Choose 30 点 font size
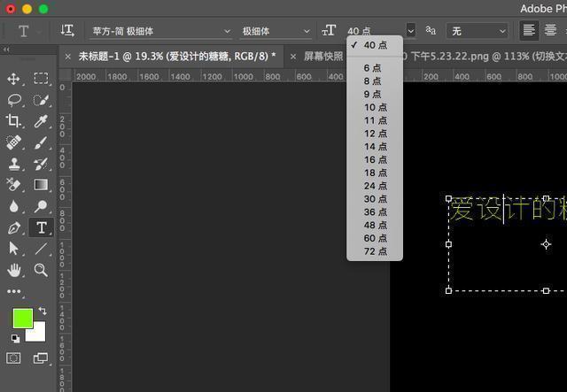567x392 pixels. (375, 199)
